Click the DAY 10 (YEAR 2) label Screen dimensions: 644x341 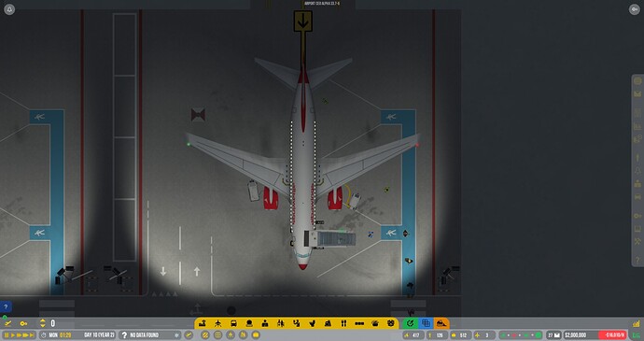coord(99,335)
